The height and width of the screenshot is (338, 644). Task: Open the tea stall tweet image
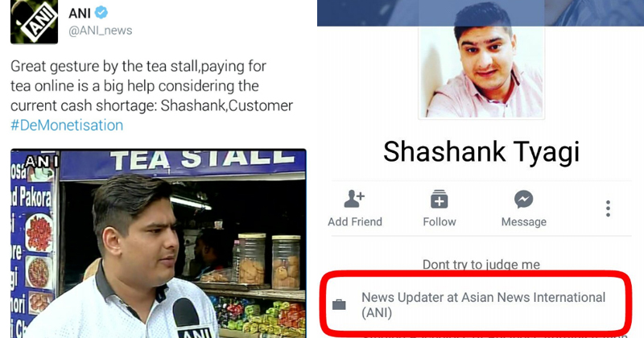click(159, 244)
